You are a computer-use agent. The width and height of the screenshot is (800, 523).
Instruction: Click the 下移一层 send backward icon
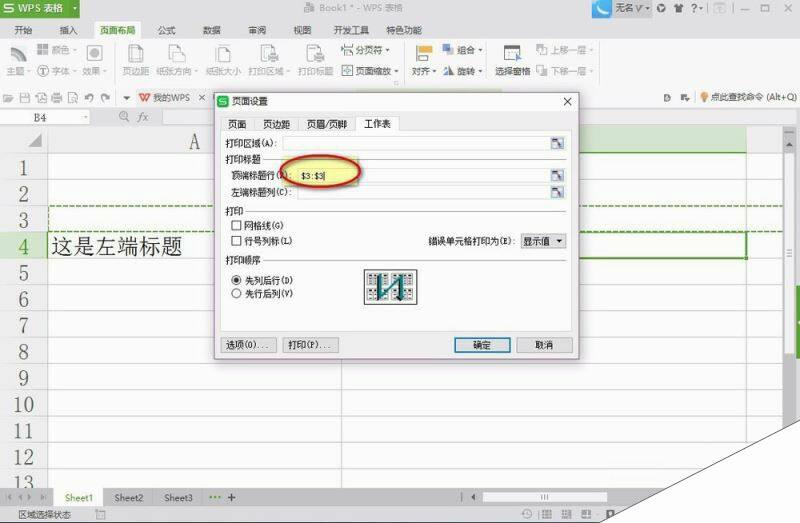pos(541,71)
